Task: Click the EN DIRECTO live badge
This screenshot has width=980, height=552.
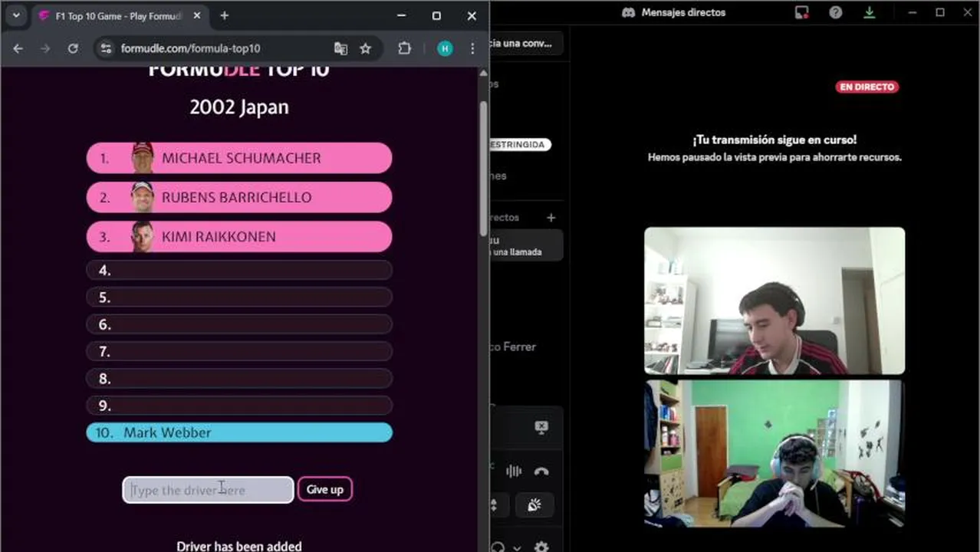Action: tap(867, 87)
